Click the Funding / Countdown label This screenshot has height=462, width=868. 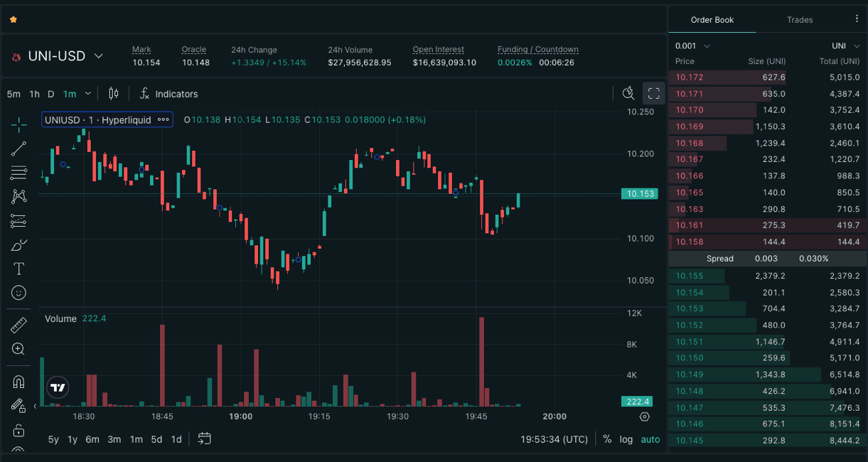pyautogui.click(x=538, y=50)
